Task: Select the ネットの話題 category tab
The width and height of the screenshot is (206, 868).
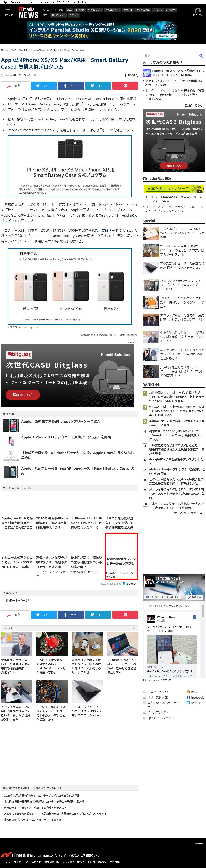Action: pyautogui.click(x=143, y=10)
